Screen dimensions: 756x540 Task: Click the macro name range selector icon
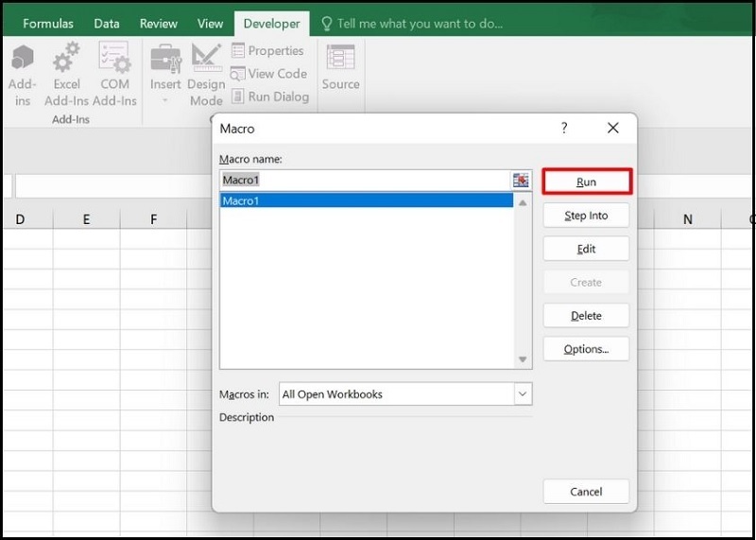tap(521, 180)
